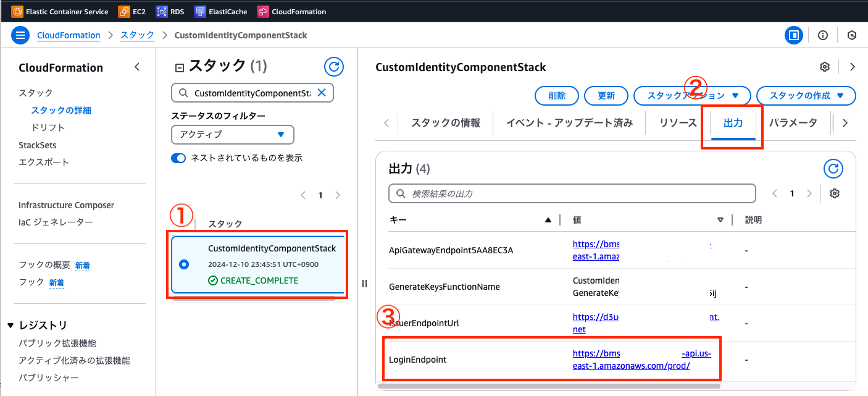
Task: Clear the stack search filter
Action: (x=322, y=93)
